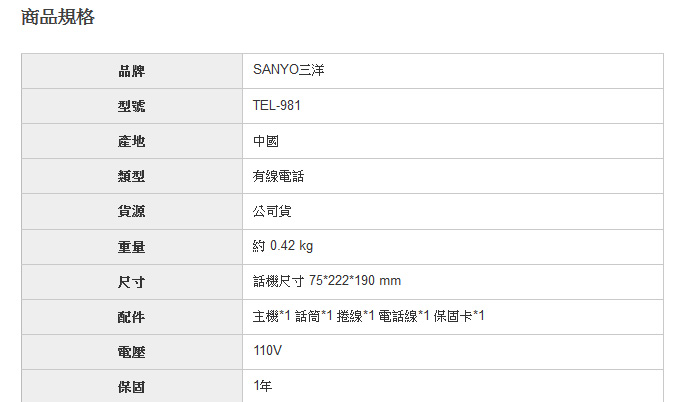The image size is (683, 402).
Task: Select the 配件 label cell
Action: coord(132,317)
